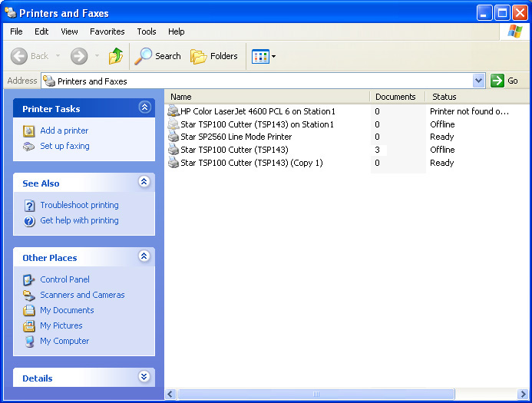Open Get help with printing link

pos(79,220)
